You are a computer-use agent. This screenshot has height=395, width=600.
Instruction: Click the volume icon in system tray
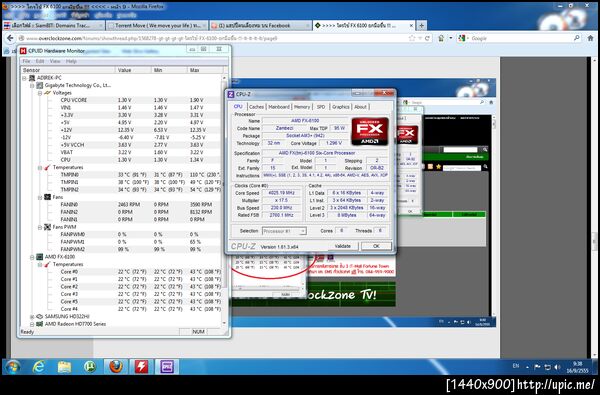[x=557, y=367]
